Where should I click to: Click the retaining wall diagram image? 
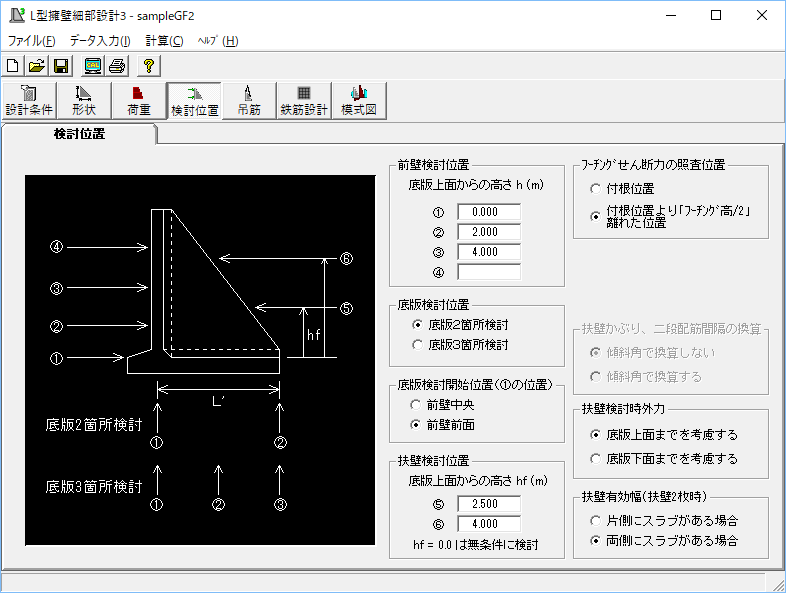200,360
